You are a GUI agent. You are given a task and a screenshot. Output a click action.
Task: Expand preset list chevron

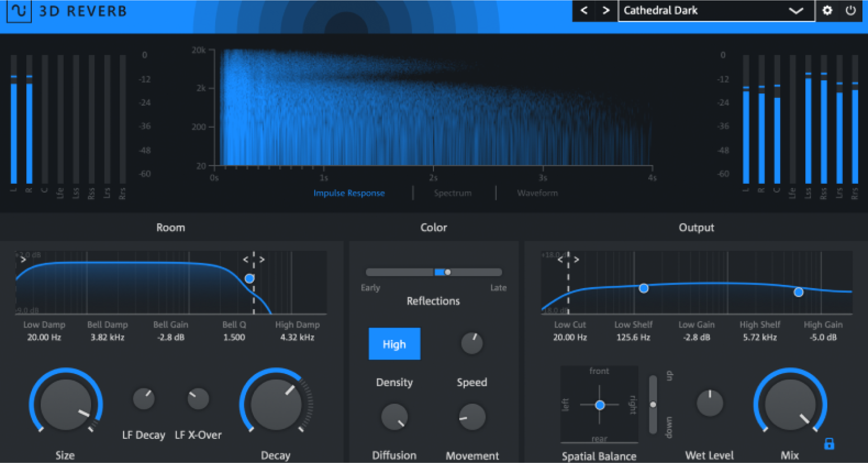tap(796, 11)
